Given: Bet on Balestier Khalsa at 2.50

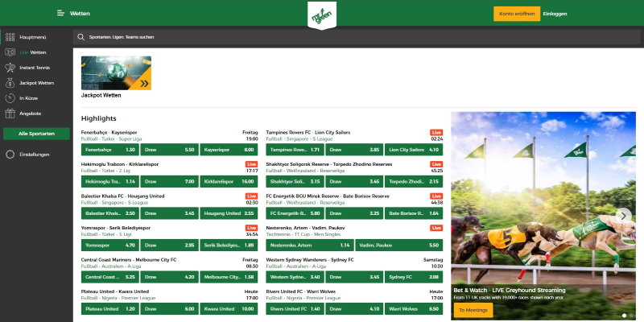Looking at the screenshot, I should [x=110, y=213].
